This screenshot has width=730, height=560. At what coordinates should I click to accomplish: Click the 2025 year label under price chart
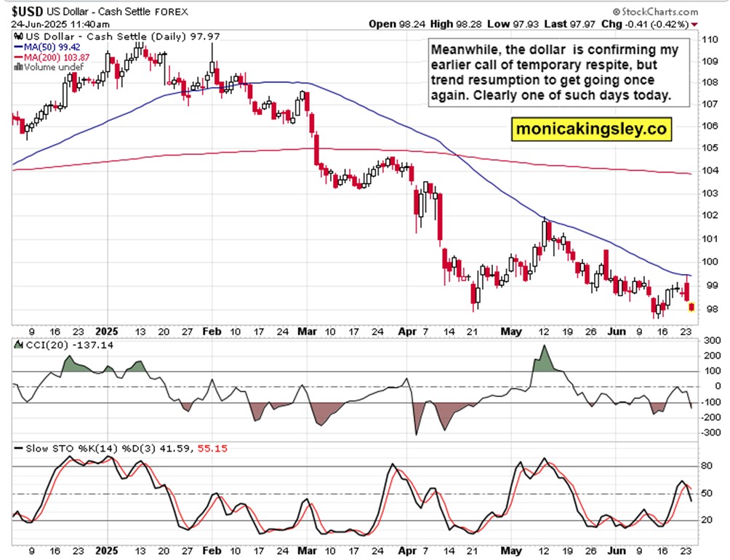[x=107, y=332]
